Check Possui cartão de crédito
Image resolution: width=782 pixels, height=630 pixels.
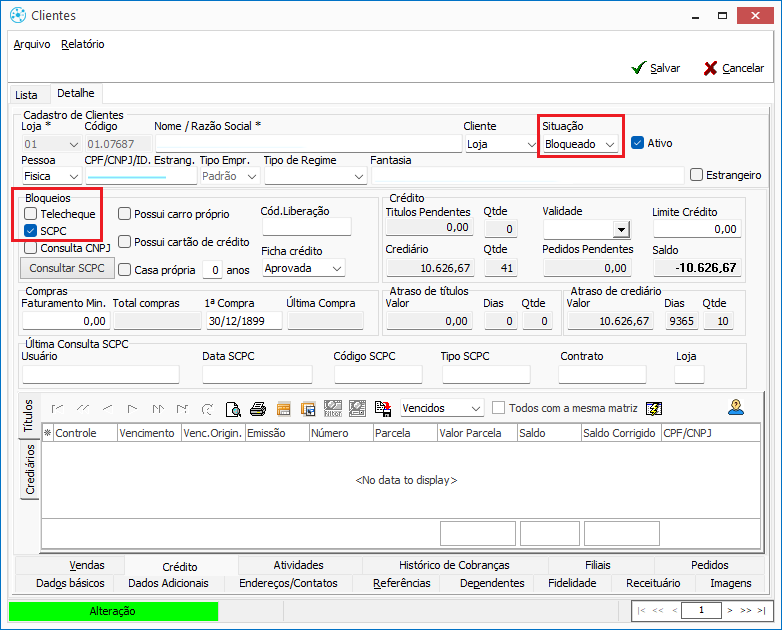(x=124, y=242)
